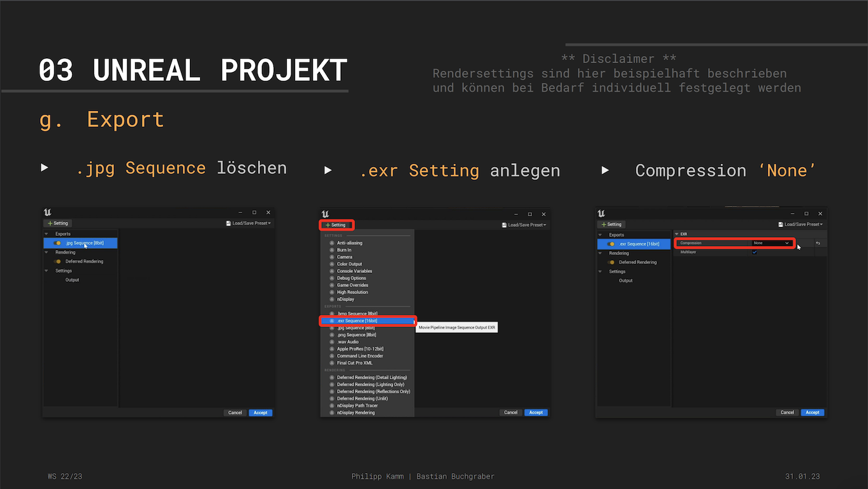Open Load/Save Preset in the .jpg window

(x=249, y=224)
